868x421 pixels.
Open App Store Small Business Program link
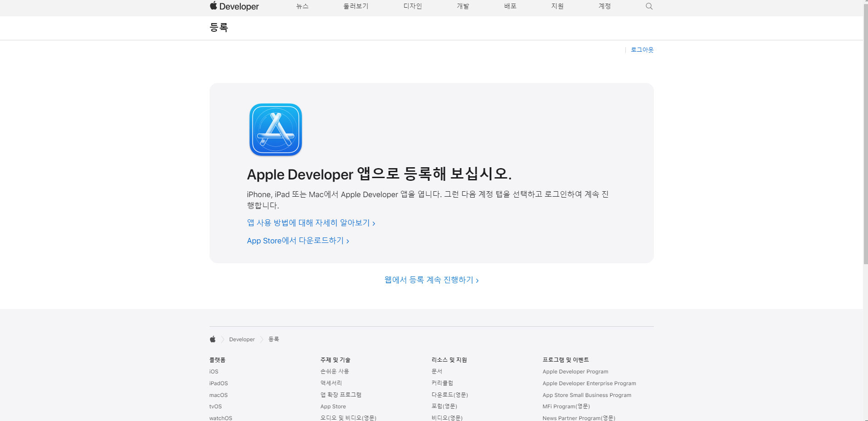[x=587, y=395]
